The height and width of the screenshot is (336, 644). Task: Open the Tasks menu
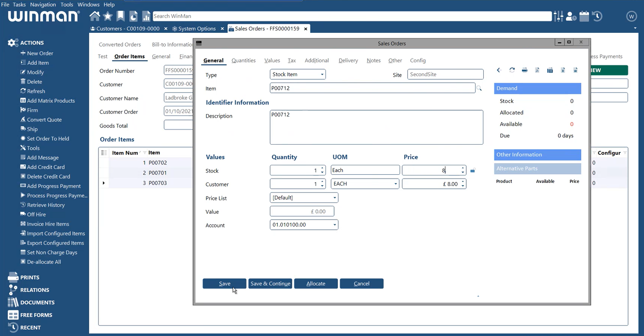point(19,4)
